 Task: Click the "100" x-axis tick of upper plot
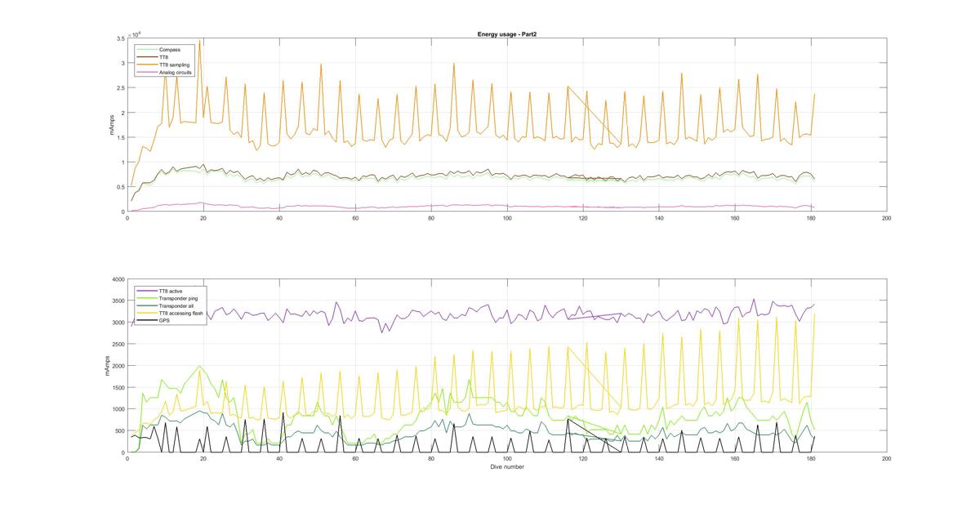(507, 218)
